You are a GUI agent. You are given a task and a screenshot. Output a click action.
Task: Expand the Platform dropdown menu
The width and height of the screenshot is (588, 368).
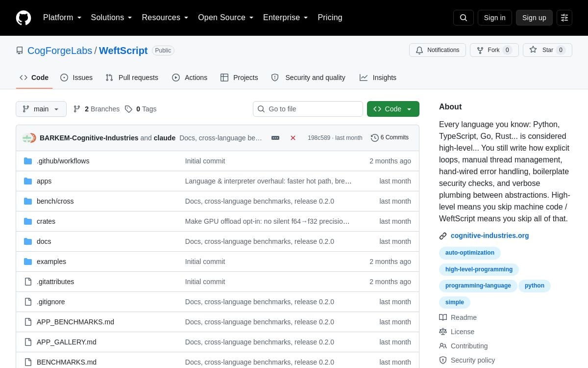point(62,18)
